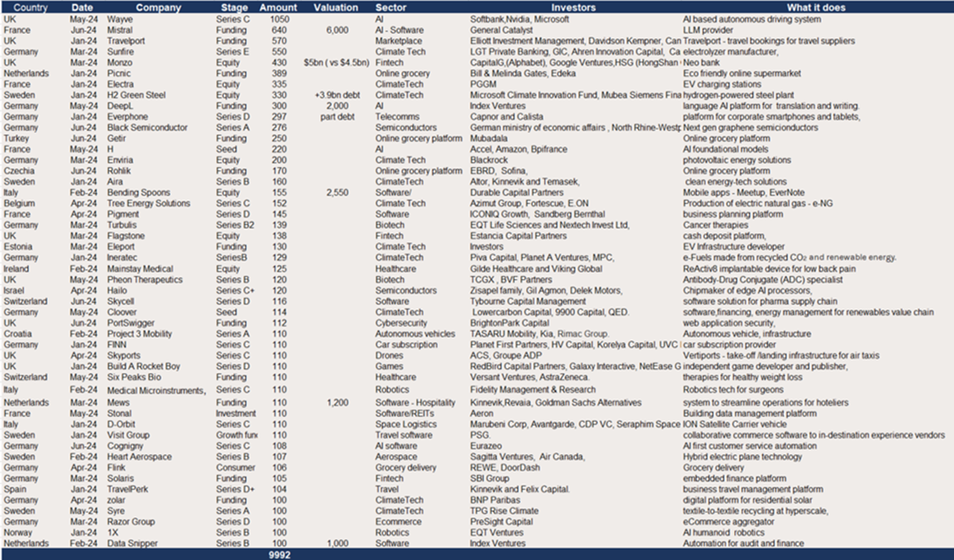The height and width of the screenshot is (560, 954).
Task: Select the '+3.9bn debt' valuation cell
Action: (337, 95)
